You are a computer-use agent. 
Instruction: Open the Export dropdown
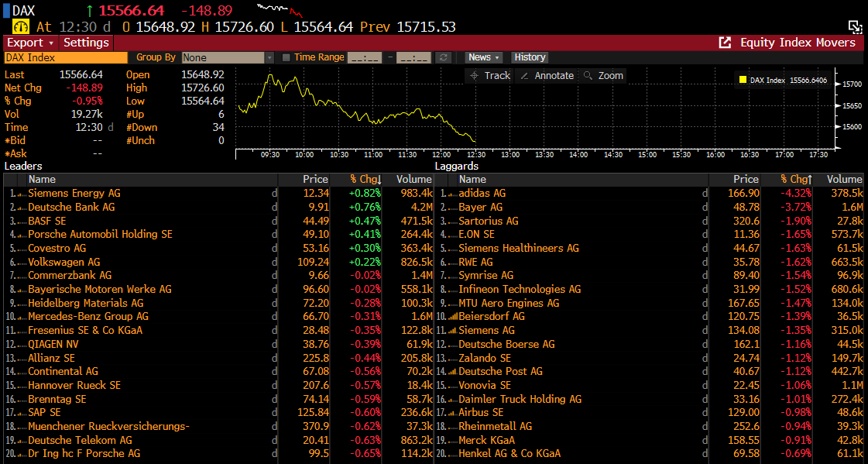(30, 43)
